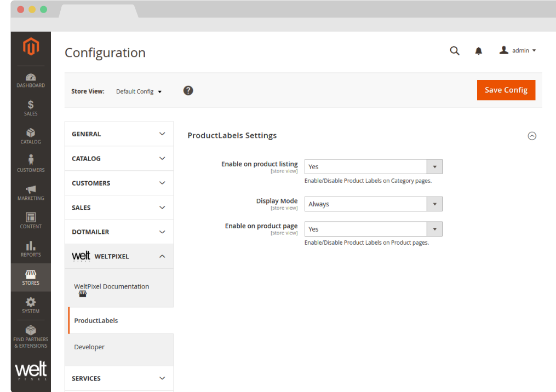Image resolution: width=556 pixels, height=392 pixels.
Task: Collapse the WELTPIXEL section
Action: click(119, 256)
